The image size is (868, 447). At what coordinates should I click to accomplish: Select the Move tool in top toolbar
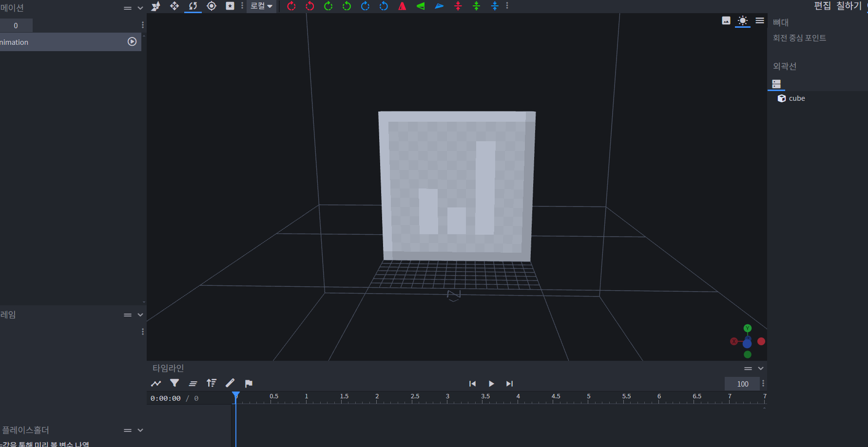click(174, 6)
